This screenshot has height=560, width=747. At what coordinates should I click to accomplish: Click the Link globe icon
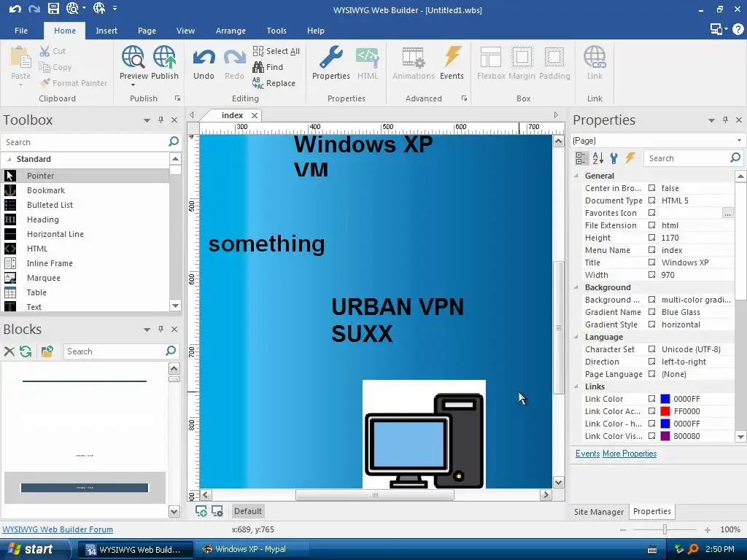click(x=595, y=57)
